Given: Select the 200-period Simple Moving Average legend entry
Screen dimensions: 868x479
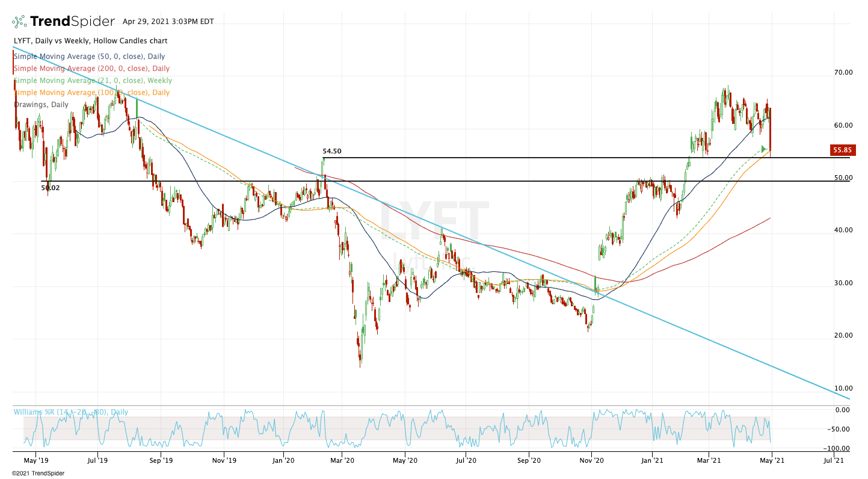Looking at the screenshot, I should pos(91,69).
